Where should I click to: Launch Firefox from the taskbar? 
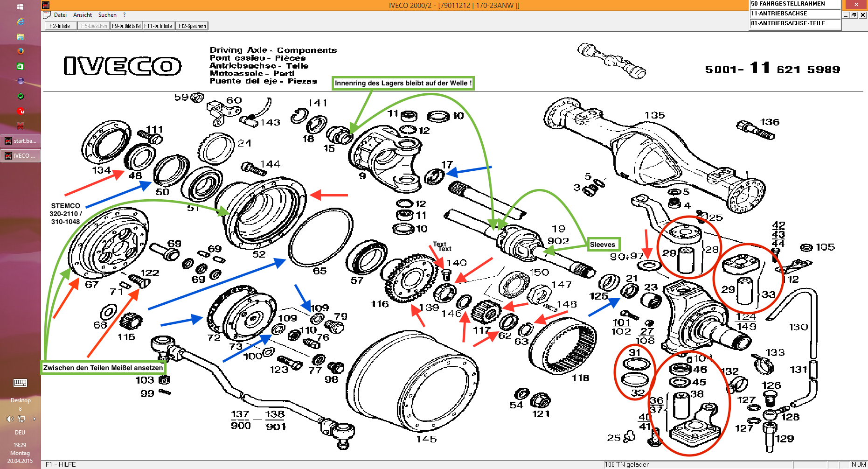20,51
